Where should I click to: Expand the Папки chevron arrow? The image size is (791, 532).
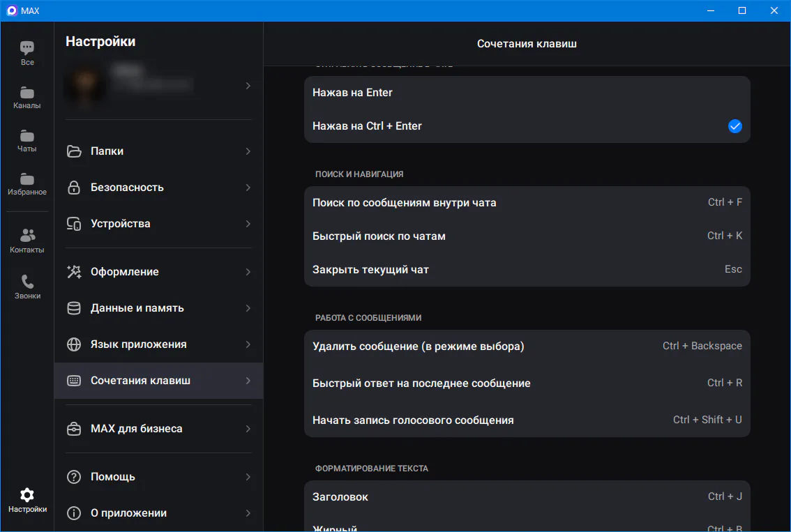click(248, 151)
